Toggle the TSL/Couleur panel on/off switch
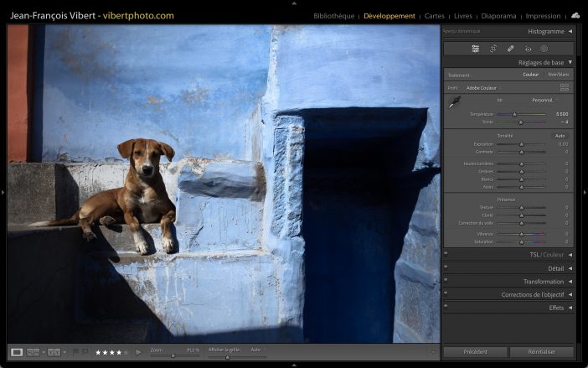Viewport: 588px width, 368px height. pyautogui.click(x=446, y=254)
